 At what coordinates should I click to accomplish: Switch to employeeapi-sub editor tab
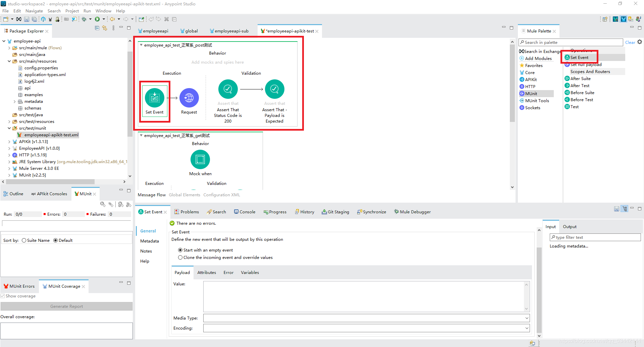tap(229, 31)
